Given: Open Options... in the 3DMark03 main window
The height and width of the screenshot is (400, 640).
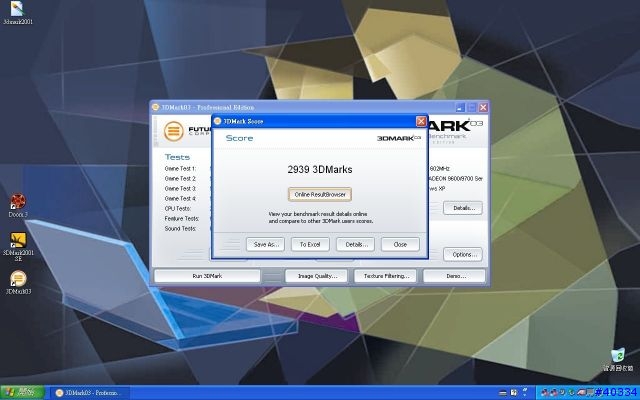Looking at the screenshot, I should [463, 254].
